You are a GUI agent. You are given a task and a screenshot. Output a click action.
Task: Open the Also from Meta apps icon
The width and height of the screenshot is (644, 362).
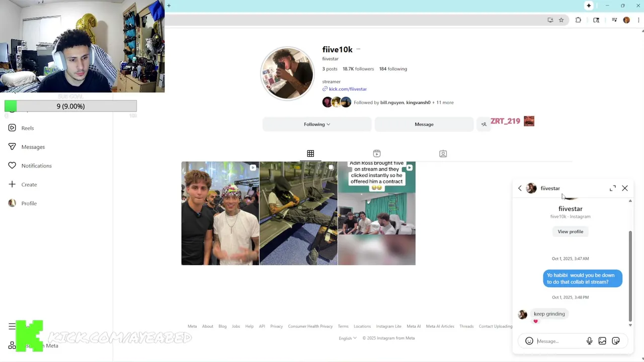click(12, 345)
